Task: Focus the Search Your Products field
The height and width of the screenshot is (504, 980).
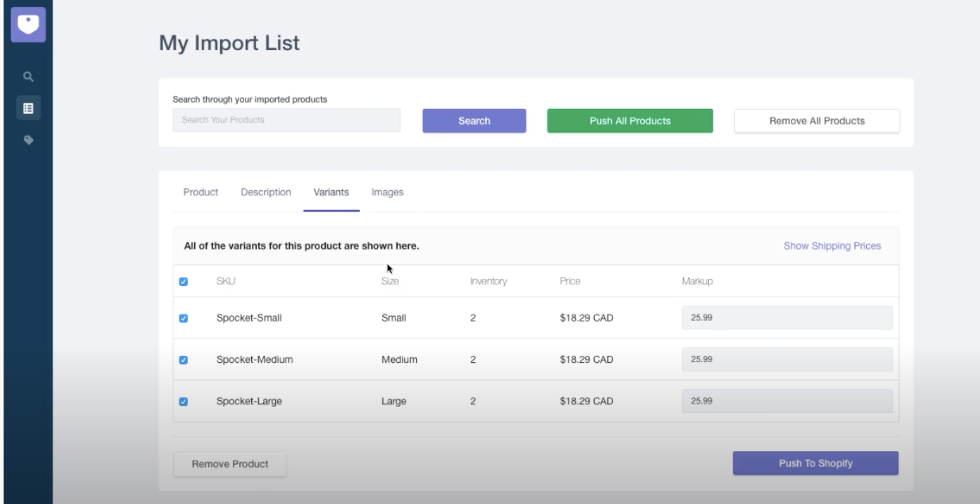Action: pyautogui.click(x=286, y=120)
